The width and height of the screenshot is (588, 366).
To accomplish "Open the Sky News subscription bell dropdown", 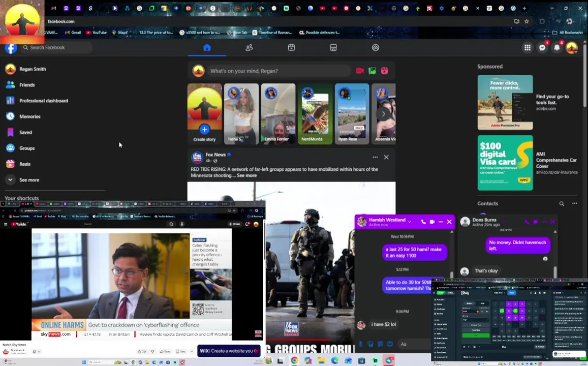I will (x=36, y=351).
